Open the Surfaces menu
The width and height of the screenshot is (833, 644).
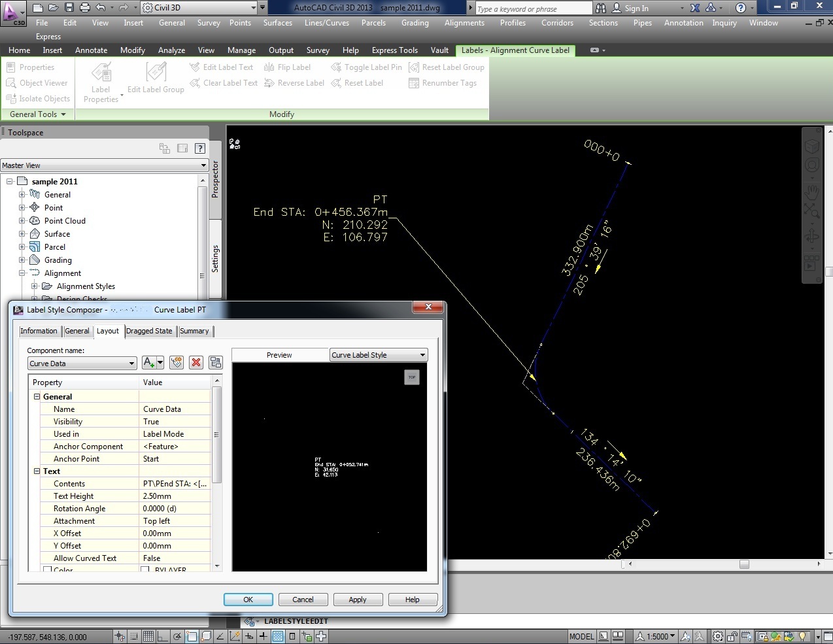(x=277, y=23)
